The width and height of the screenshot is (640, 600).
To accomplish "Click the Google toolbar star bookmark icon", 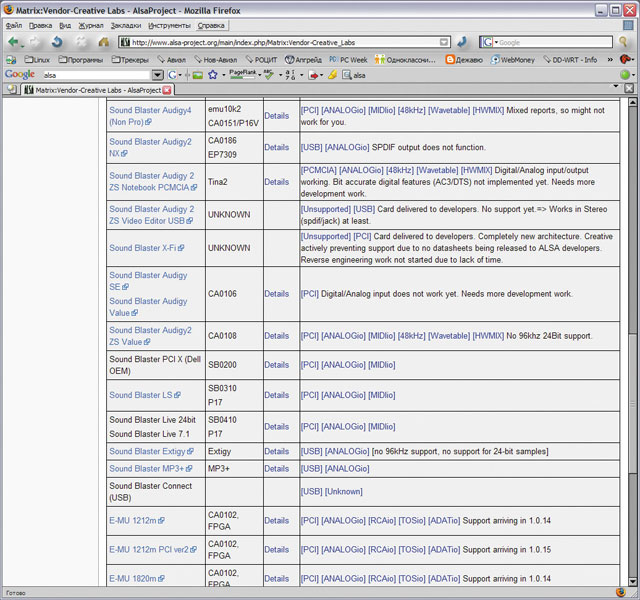I will pyautogui.click(x=213, y=75).
